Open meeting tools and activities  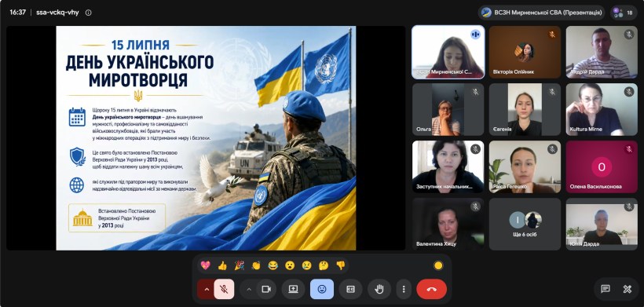(627, 289)
